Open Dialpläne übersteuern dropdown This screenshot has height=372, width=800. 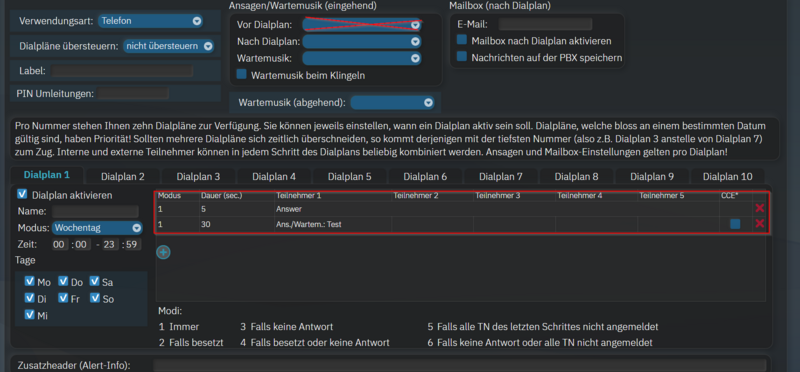pos(168,46)
